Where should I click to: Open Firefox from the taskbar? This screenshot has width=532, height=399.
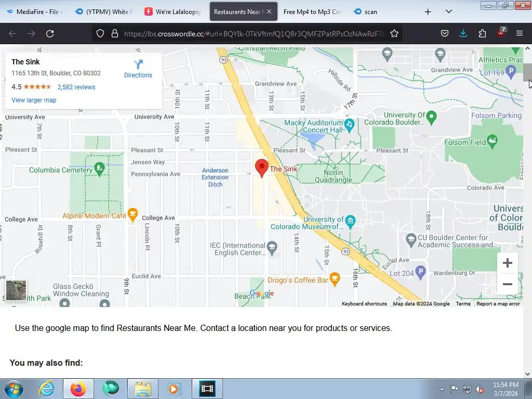click(78, 389)
